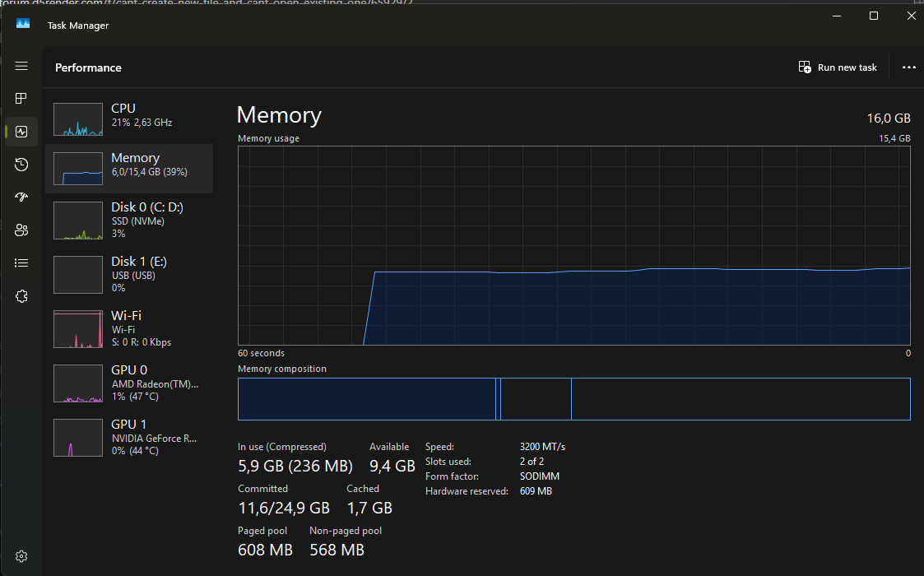Image resolution: width=924 pixels, height=576 pixels.
Task: Open the App history page
Action: click(21, 165)
